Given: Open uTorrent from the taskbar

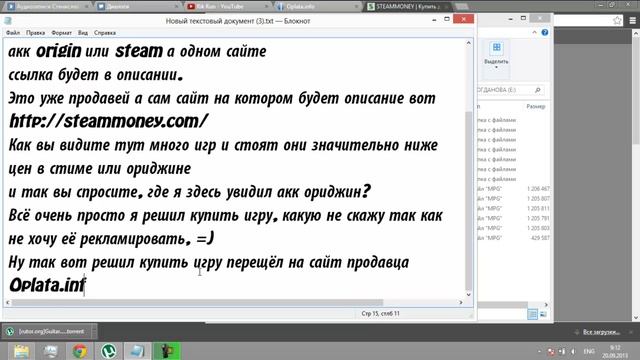Looking at the screenshot, I should pyautogui.click(x=109, y=351).
